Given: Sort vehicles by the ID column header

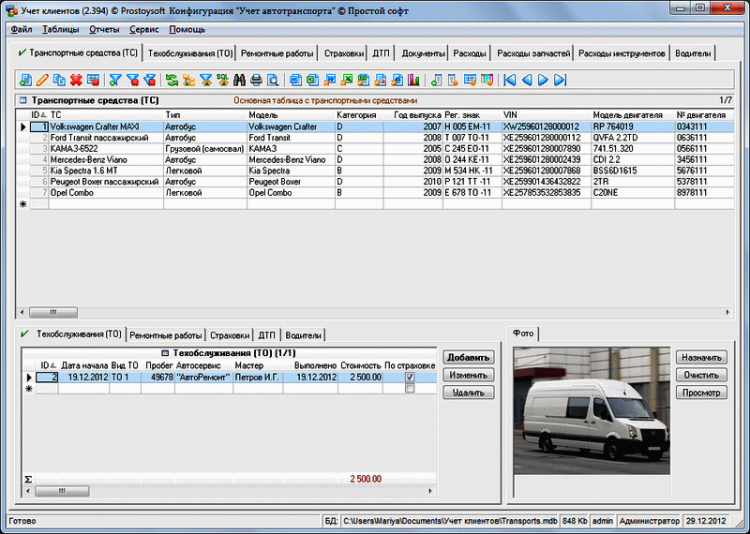Looking at the screenshot, I should 39,115.
